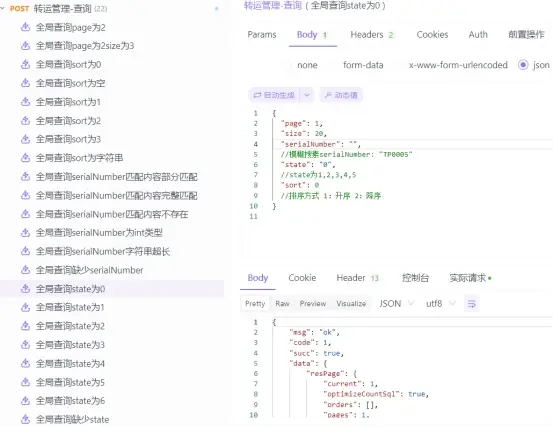554x427 pixels.
Task: Switch to the Headers tab
Action: (372, 35)
